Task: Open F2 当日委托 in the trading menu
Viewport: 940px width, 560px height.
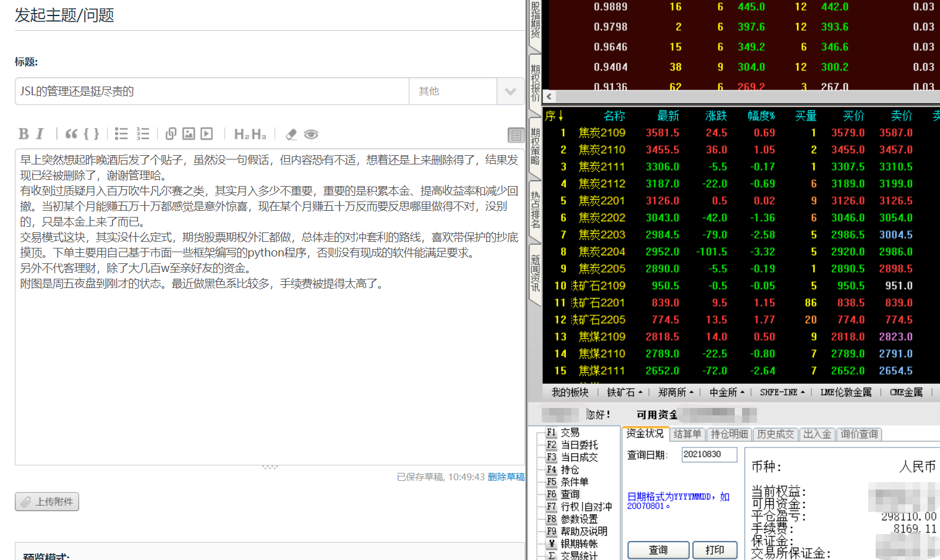Action: click(x=572, y=445)
